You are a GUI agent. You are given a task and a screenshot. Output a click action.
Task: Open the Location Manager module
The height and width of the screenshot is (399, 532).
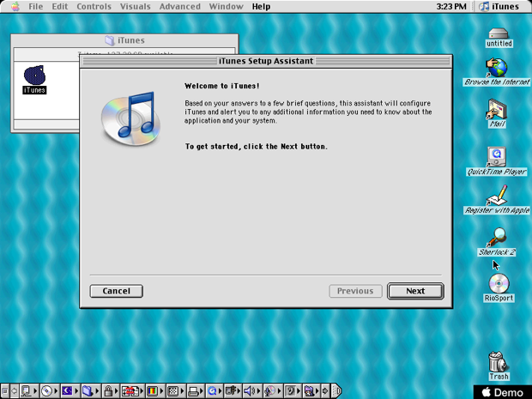pos(133,391)
